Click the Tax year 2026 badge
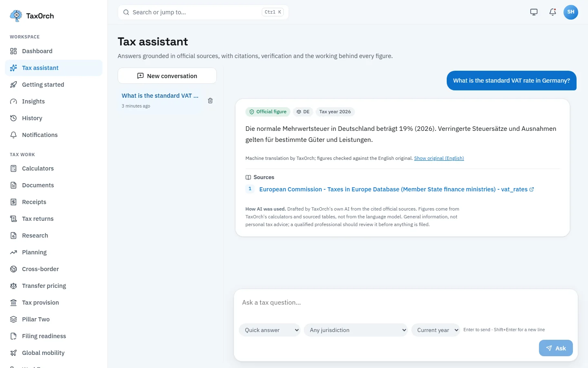This screenshot has width=588, height=368. 335,112
